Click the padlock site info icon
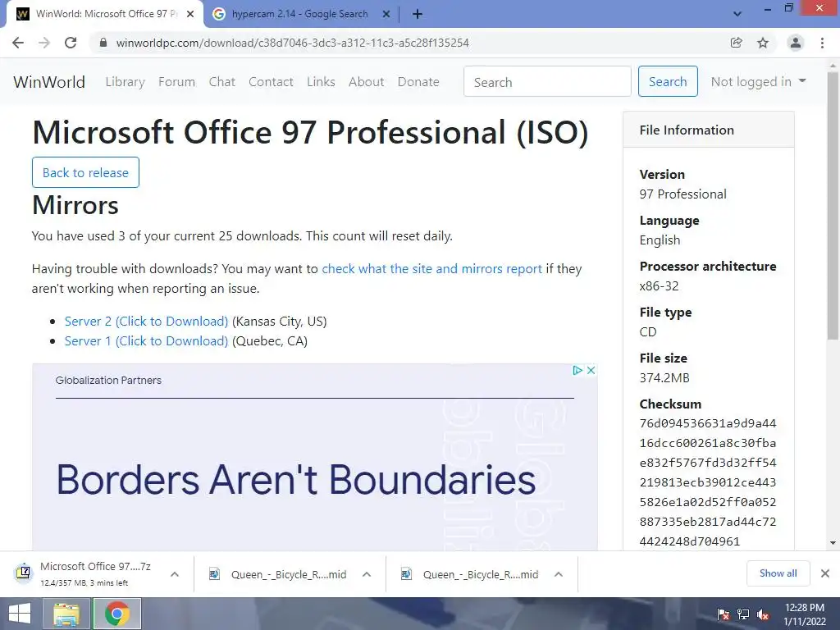Screen dimensions: 840x630 tap(103, 43)
